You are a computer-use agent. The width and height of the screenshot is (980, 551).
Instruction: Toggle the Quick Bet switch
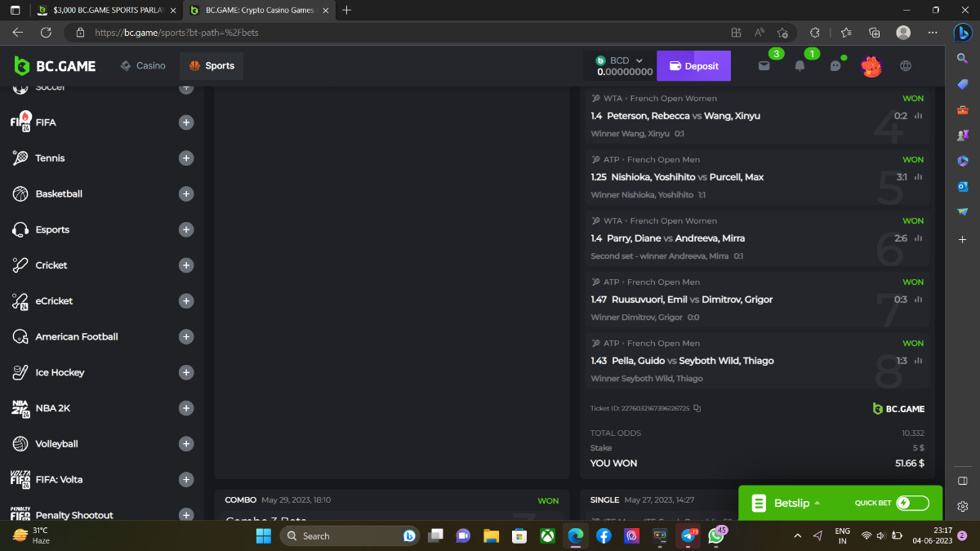coord(911,503)
